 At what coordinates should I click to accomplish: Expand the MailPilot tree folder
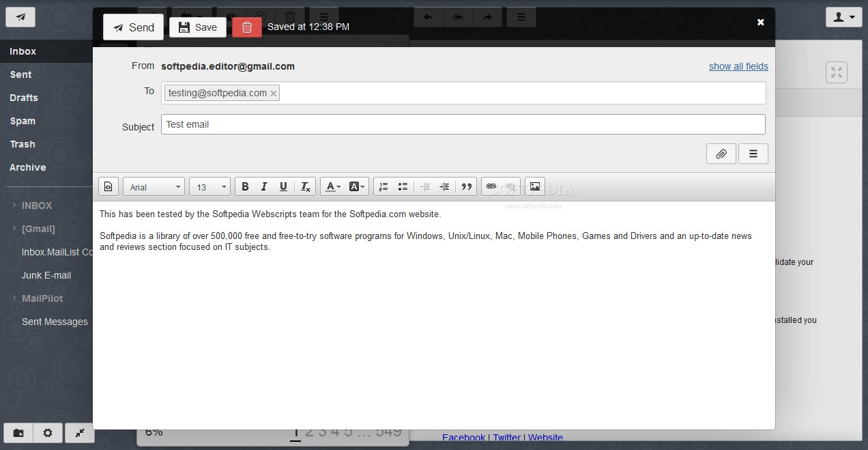pos(14,298)
